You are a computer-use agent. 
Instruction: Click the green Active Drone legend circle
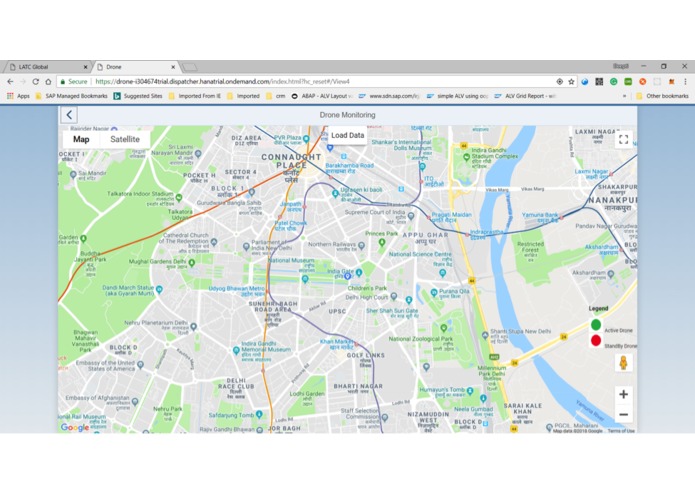(x=596, y=325)
